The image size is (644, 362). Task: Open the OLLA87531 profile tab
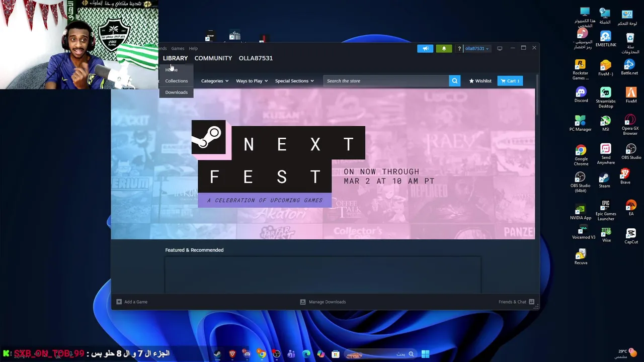tap(256, 58)
